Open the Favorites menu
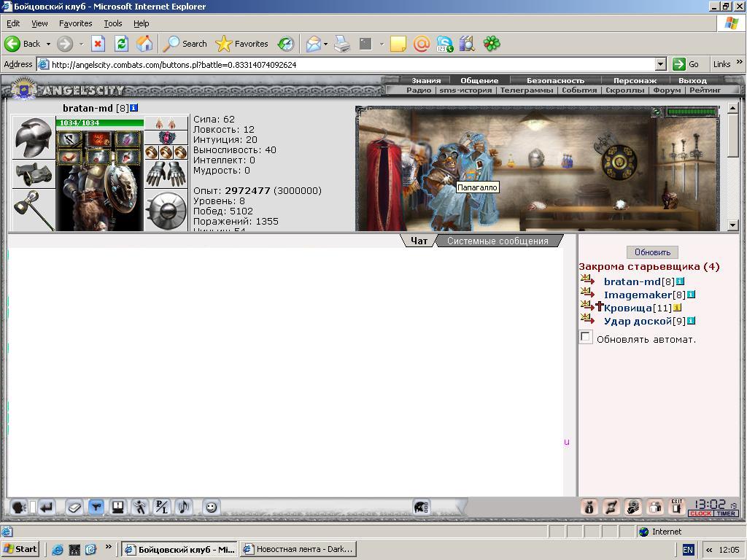Screen dimensions: 747x560 pos(75,23)
